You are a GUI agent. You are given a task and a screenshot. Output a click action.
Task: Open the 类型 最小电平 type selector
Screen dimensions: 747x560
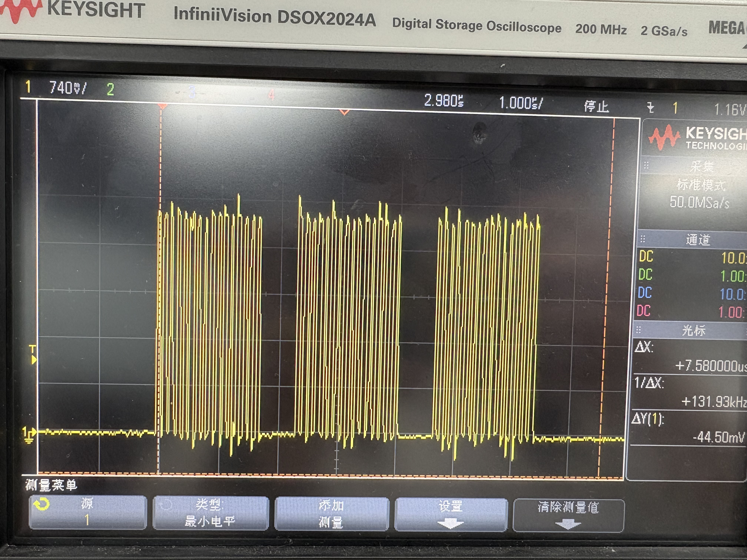point(210,513)
